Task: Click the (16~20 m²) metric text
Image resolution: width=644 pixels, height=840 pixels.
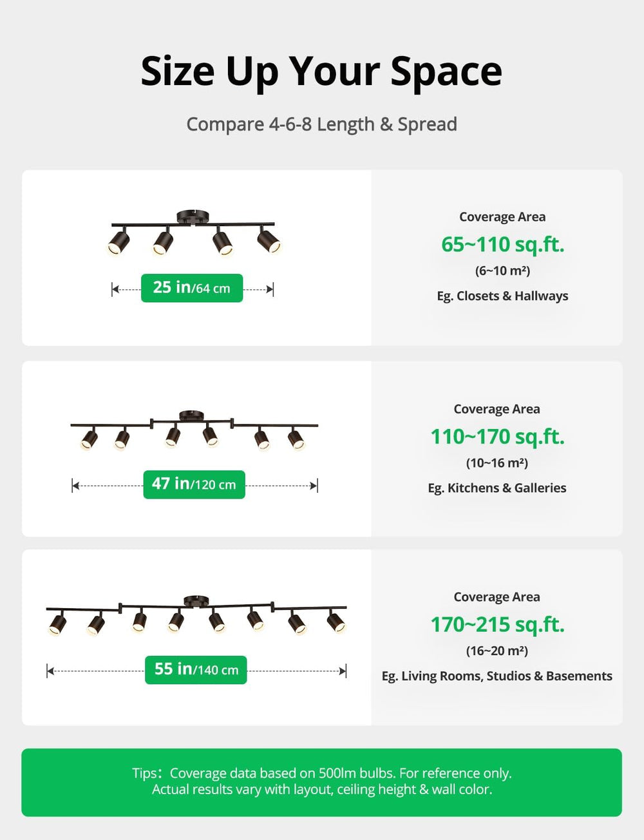Action: tap(497, 651)
